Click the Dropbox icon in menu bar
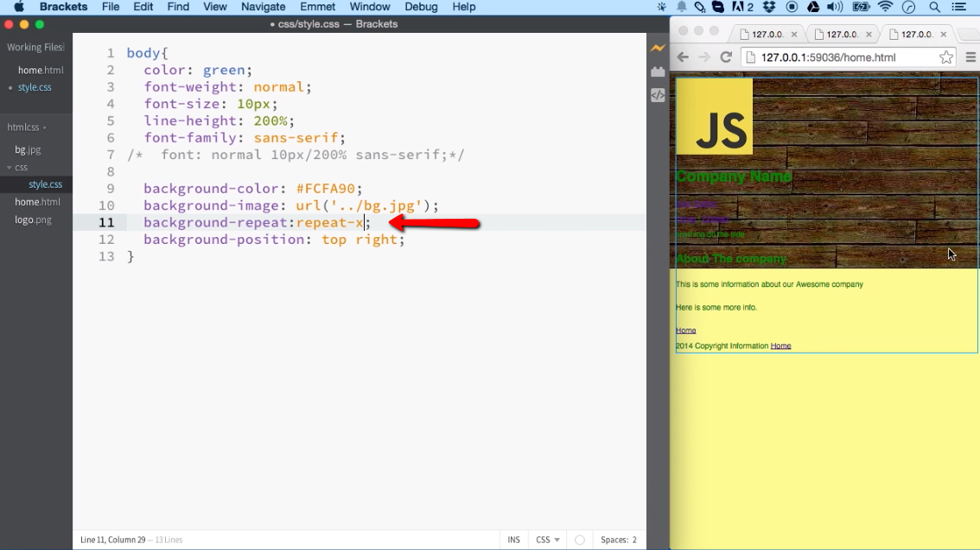Screen dimensions: 980x550 click(x=768, y=7)
